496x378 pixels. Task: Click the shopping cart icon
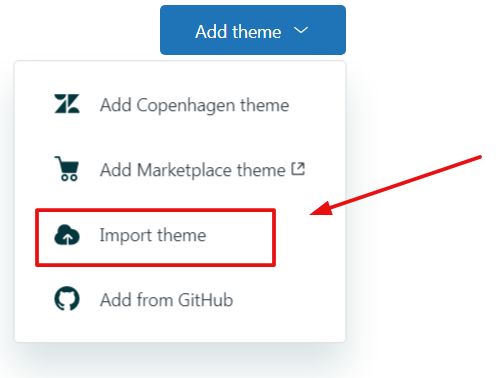67,169
